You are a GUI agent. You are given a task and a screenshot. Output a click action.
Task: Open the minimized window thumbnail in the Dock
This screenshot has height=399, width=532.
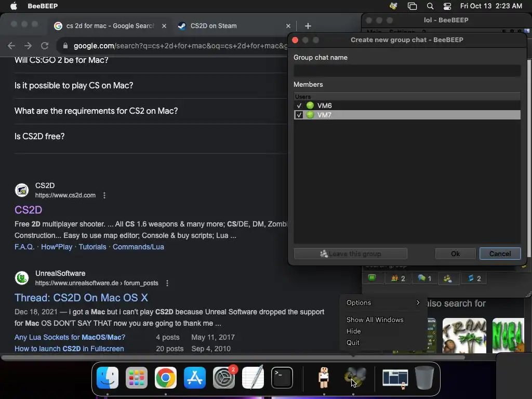tap(395, 378)
